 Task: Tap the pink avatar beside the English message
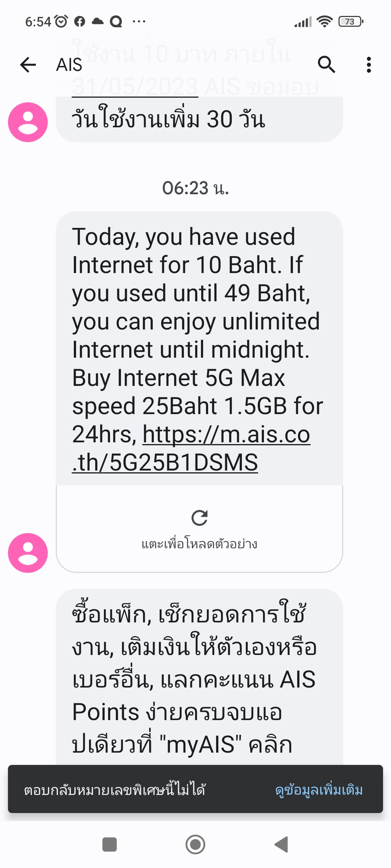(x=28, y=553)
